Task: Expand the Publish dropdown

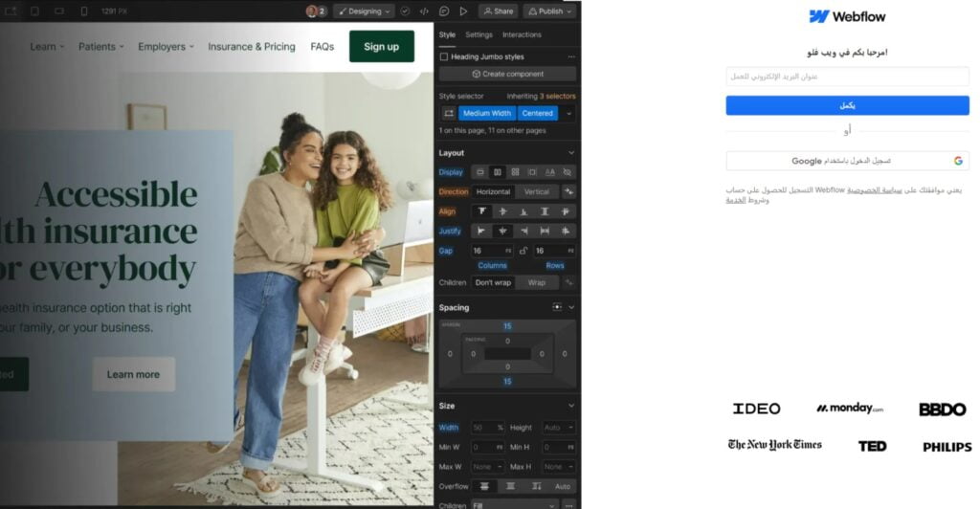Action: tap(550, 11)
